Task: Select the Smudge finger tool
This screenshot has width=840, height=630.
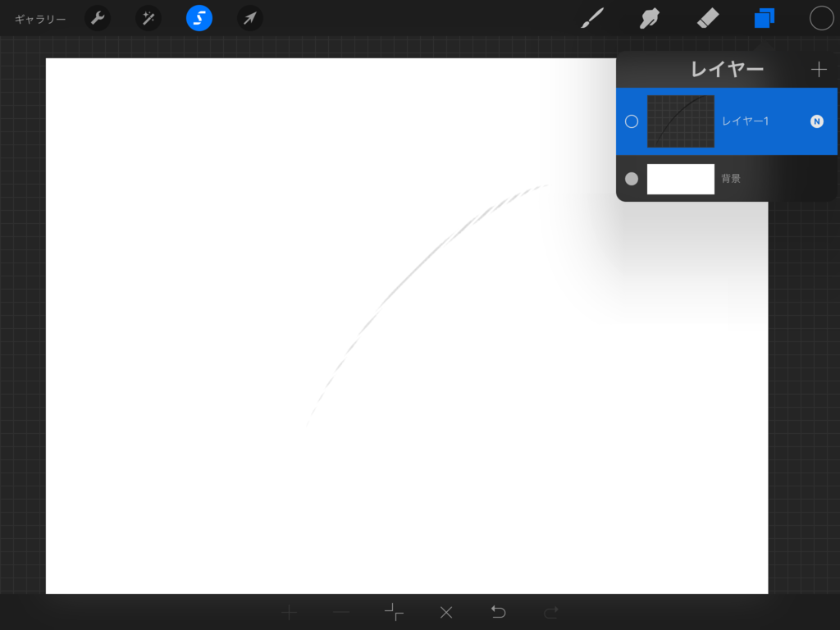Action: click(650, 18)
